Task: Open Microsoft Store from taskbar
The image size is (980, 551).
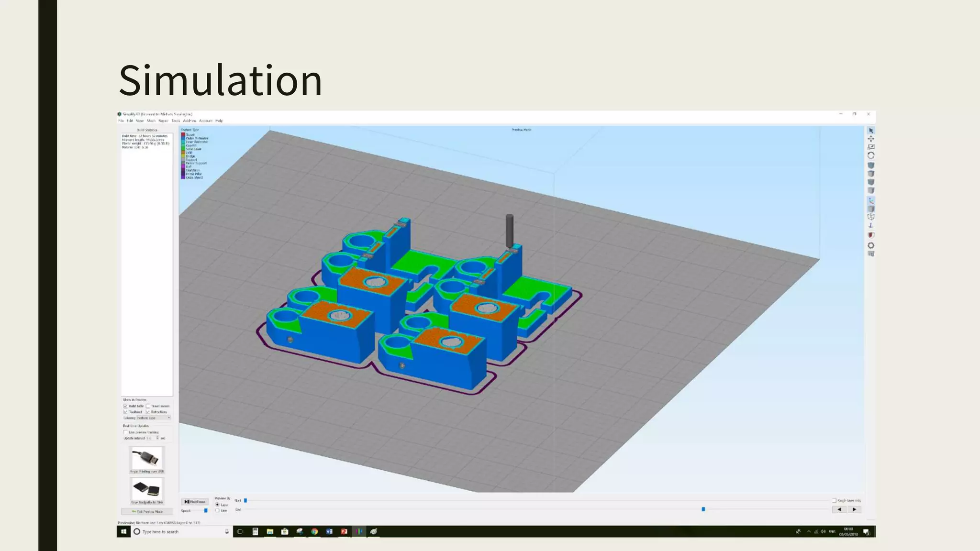Action: click(285, 531)
